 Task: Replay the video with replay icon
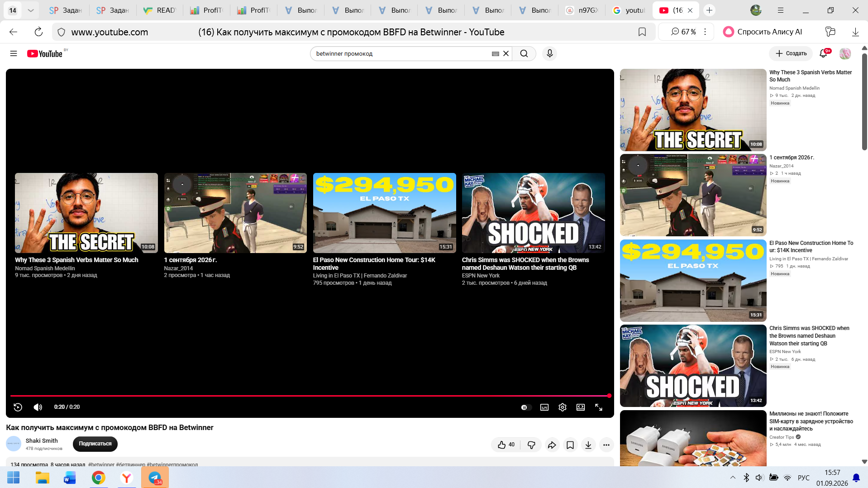tap(18, 407)
